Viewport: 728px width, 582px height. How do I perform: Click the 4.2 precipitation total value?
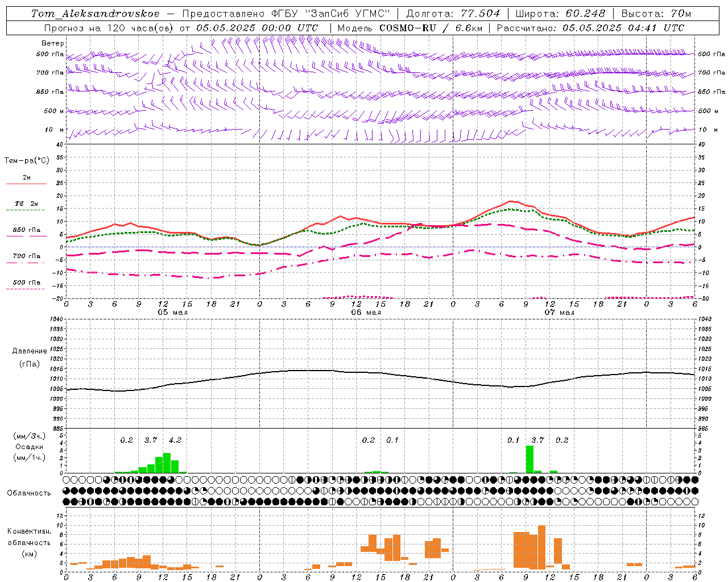click(175, 440)
